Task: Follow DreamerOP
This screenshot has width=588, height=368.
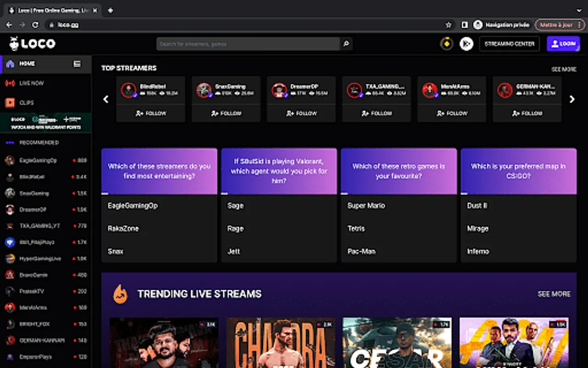Action: 301,113
